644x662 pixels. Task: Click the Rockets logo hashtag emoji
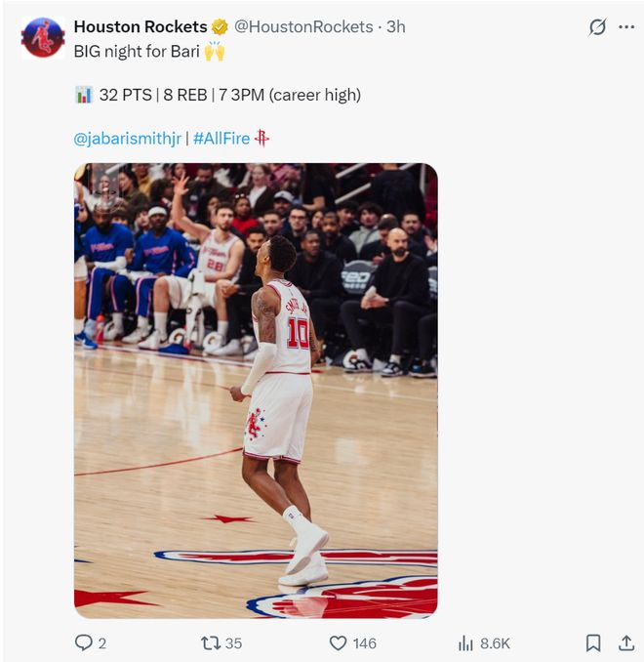[x=262, y=138]
